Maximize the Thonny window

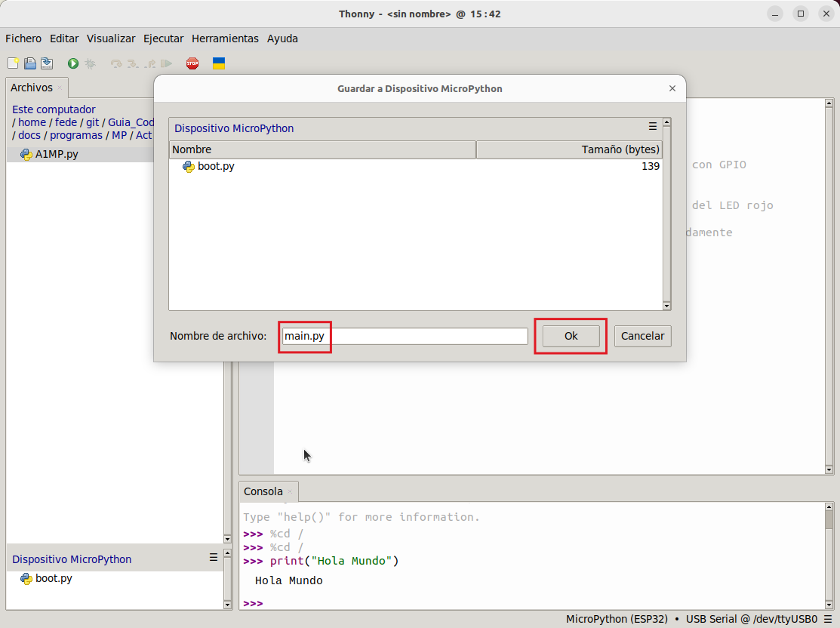coord(801,14)
